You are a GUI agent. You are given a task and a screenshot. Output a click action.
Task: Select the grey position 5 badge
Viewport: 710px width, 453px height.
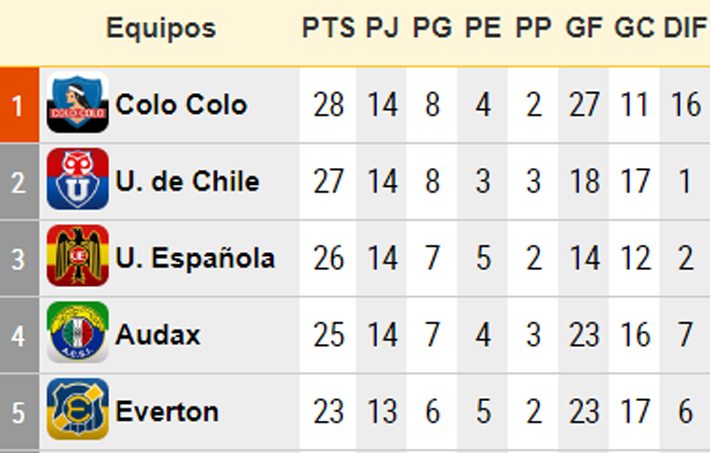(x=19, y=412)
